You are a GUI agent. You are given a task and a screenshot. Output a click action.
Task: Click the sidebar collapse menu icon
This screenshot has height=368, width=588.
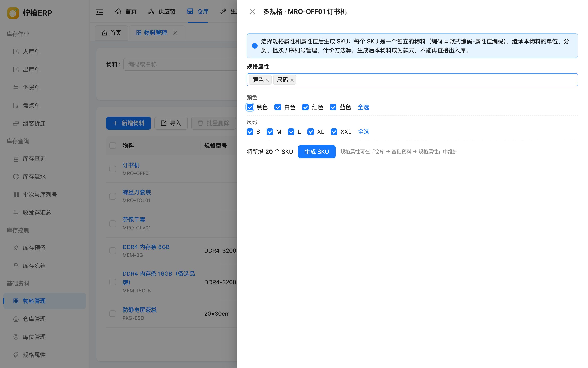100,12
